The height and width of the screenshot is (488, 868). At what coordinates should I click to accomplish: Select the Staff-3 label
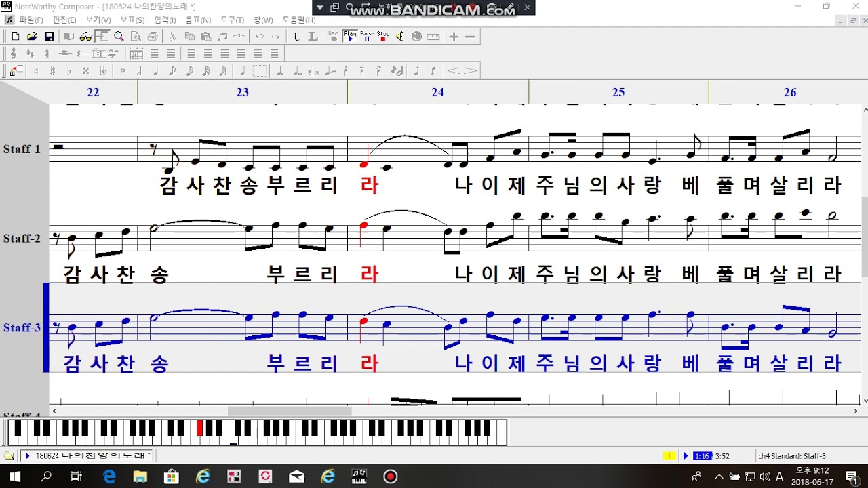(22, 328)
